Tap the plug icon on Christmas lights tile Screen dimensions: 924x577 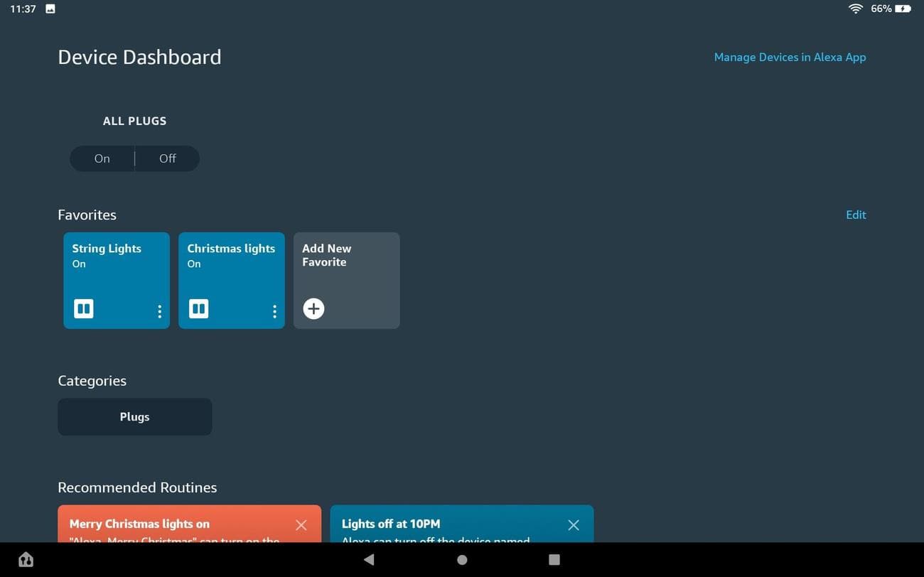pyautogui.click(x=198, y=308)
